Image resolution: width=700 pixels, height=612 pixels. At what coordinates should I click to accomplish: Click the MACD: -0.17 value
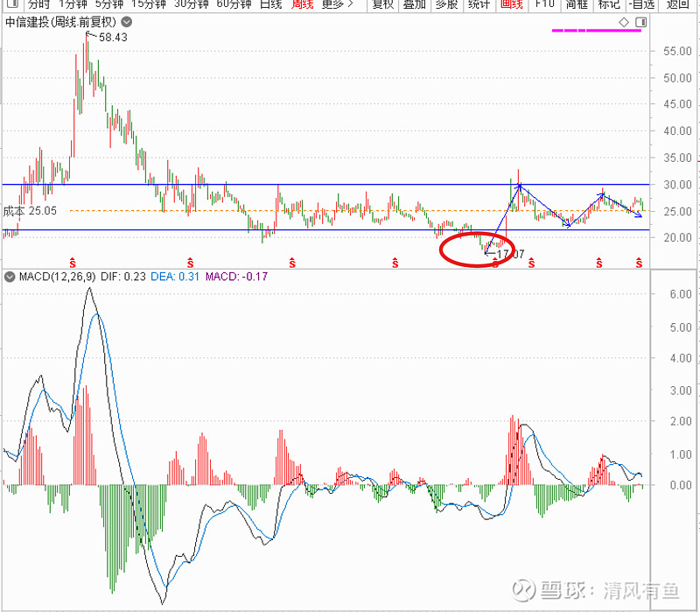pos(236,277)
